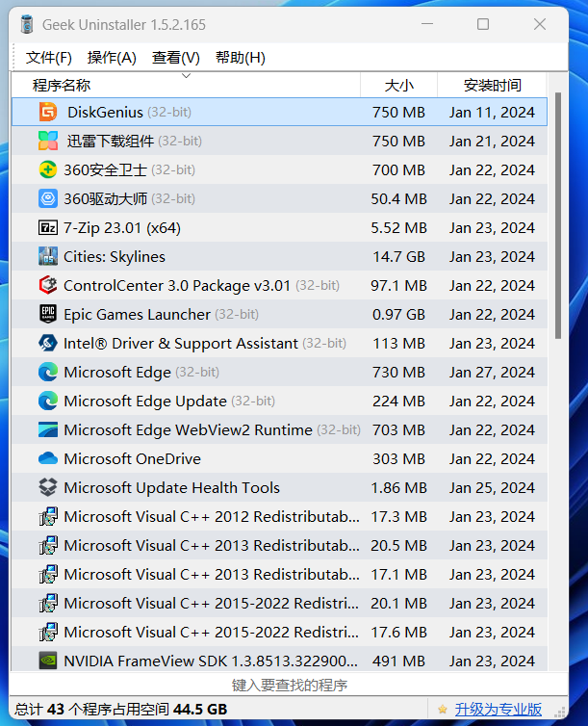Click the 迅雷下载组件 icon
Screen dimensions: 588x726
(x=48, y=141)
